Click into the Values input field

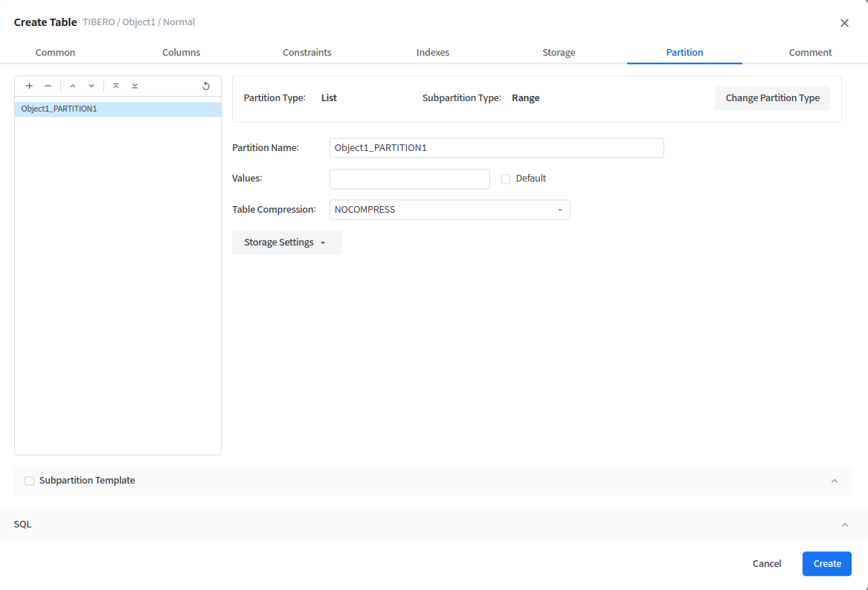[x=409, y=179]
